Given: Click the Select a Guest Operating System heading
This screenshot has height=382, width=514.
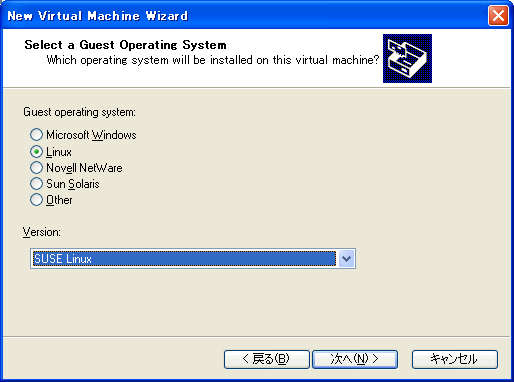Looking at the screenshot, I should click(x=125, y=45).
